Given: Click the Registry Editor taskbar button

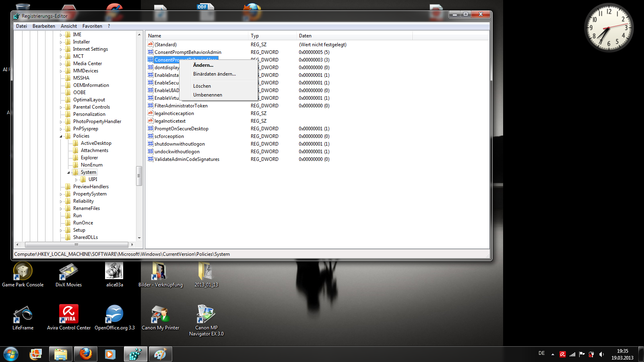Looking at the screenshot, I should click(136, 354).
